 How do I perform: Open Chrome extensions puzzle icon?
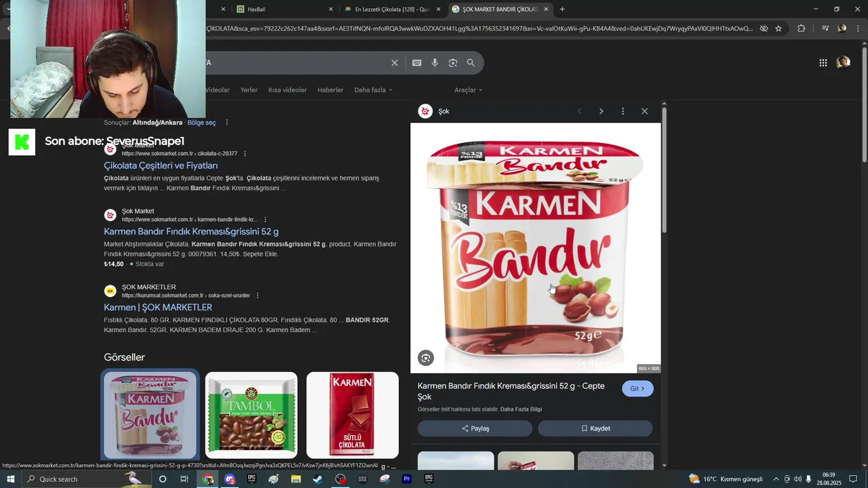pos(801,28)
